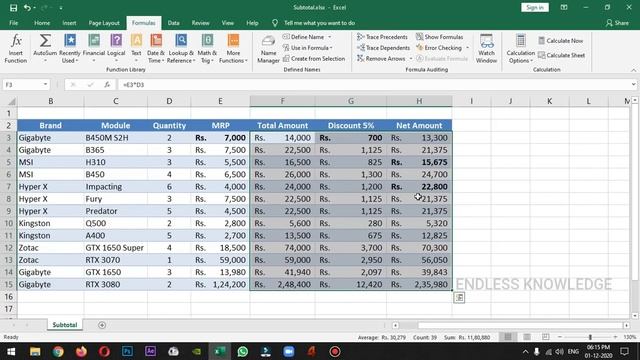Select cell with GTX 1650 Super

[116, 248]
